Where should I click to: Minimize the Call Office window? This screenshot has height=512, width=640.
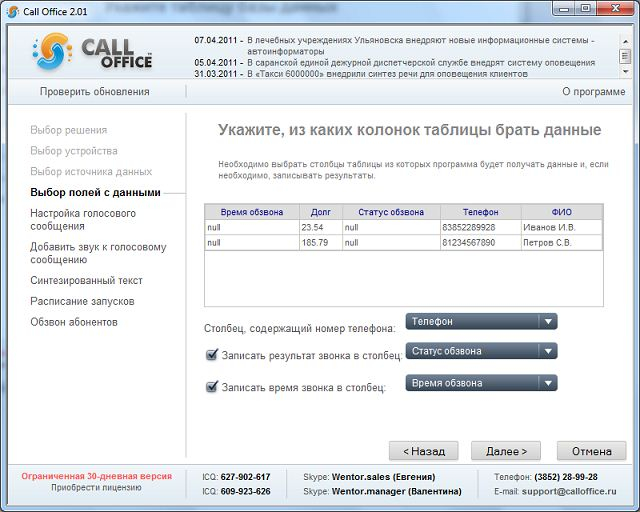[x=564, y=9]
